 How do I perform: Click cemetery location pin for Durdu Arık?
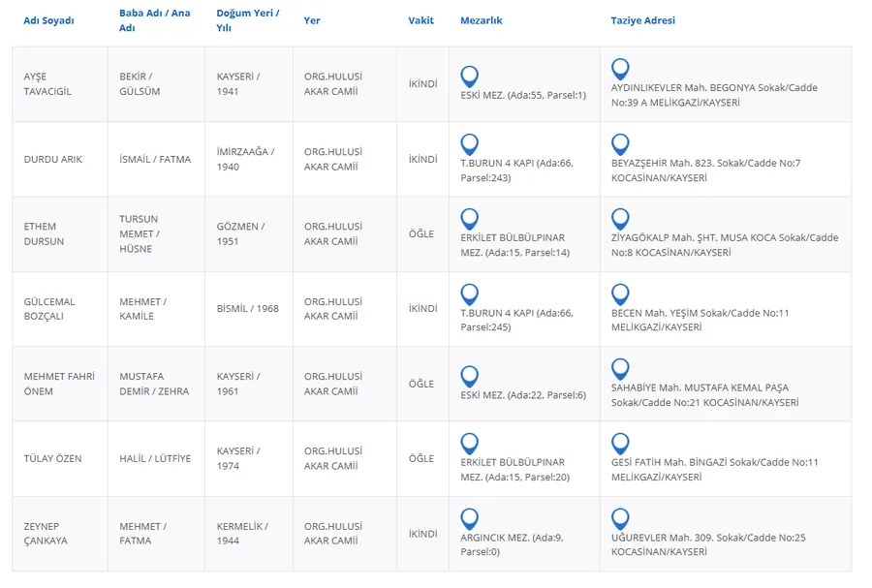point(470,144)
